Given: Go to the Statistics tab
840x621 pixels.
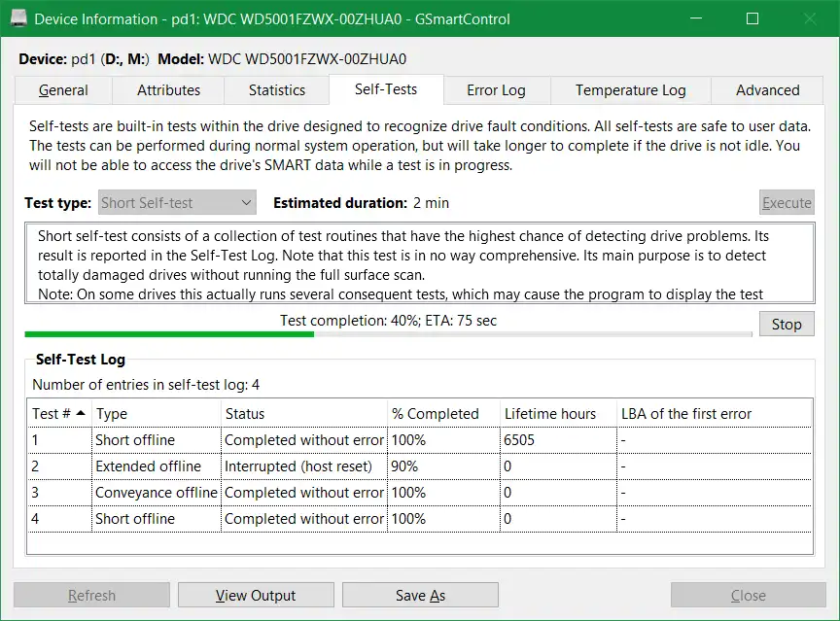Looking at the screenshot, I should tap(276, 89).
